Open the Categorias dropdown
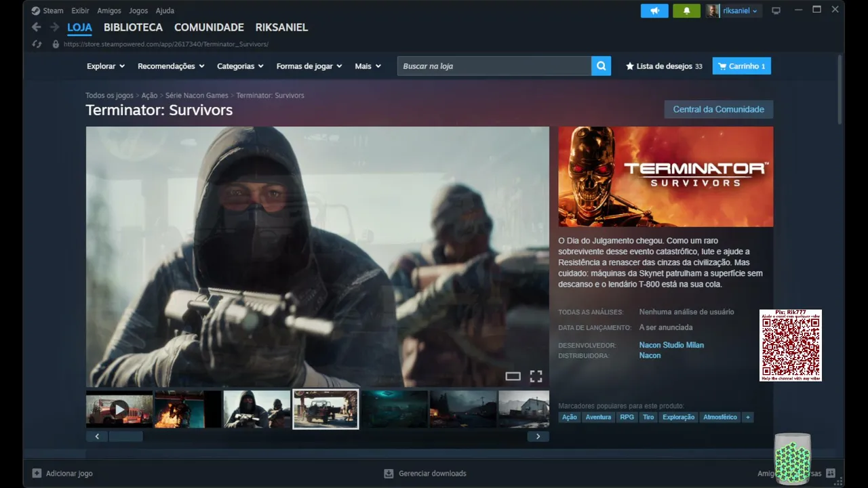The image size is (868, 488). pyautogui.click(x=240, y=66)
